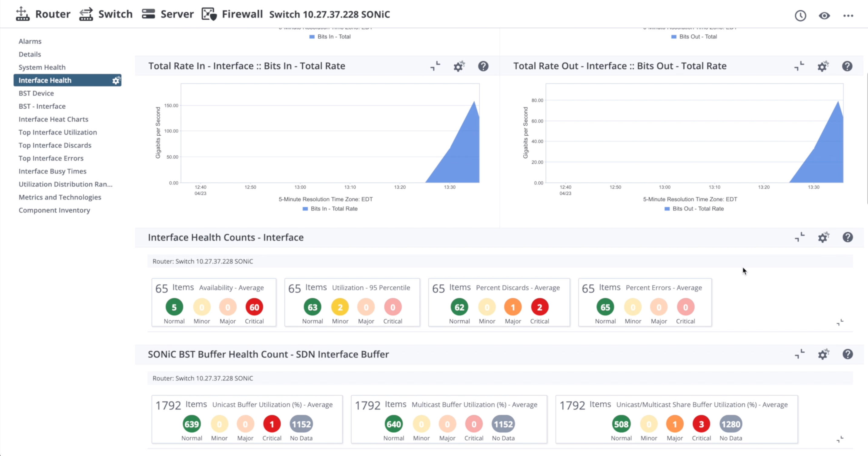Image resolution: width=868 pixels, height=456 pixels.
Task: Open settings gear for Total Rate In panel
Action: (459, 66)
